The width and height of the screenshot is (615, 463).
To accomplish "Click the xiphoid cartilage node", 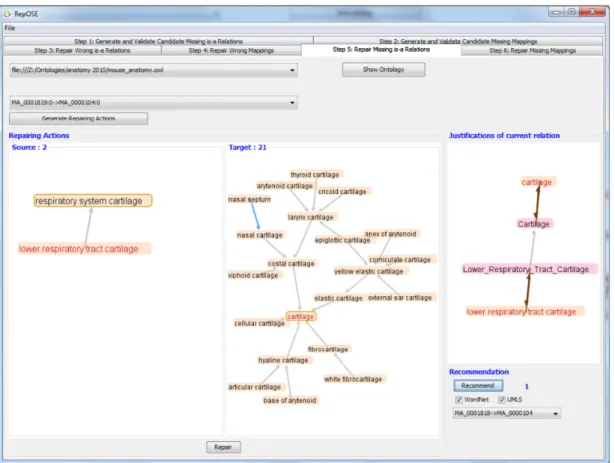I will coord(253,275).
